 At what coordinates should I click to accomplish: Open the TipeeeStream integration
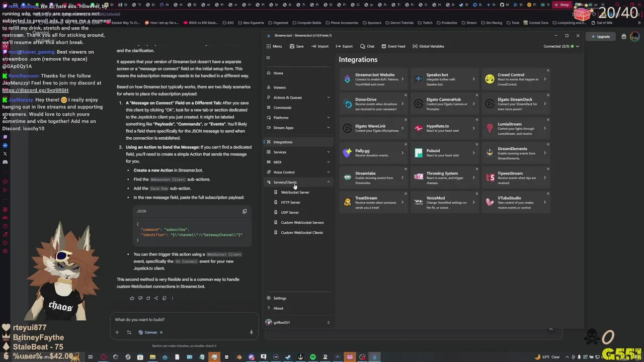[516, 177]
